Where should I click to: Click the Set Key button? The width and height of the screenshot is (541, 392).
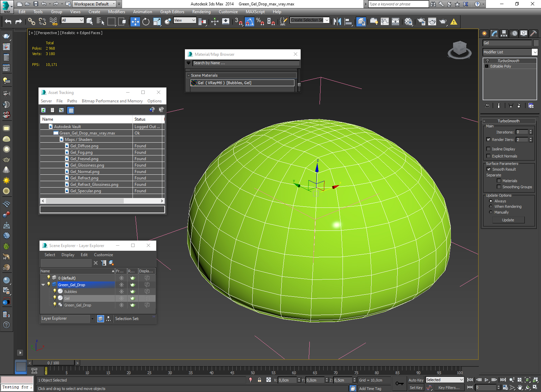416,388
